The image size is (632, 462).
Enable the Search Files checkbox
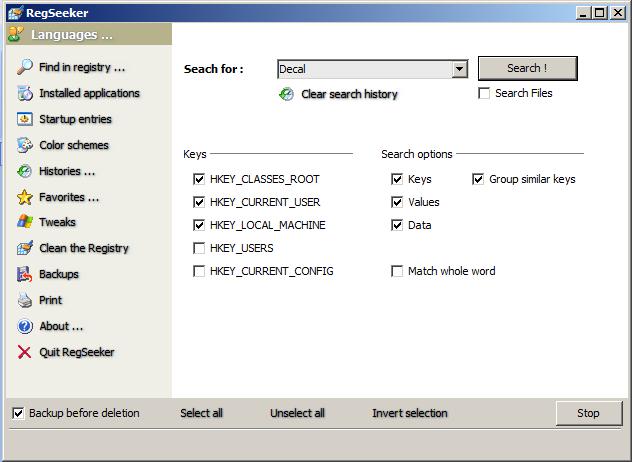point(484,93)
